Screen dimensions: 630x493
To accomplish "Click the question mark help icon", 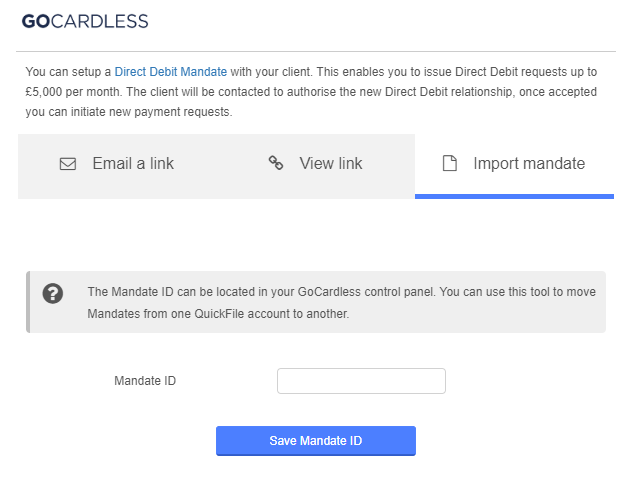I will 53,294.
